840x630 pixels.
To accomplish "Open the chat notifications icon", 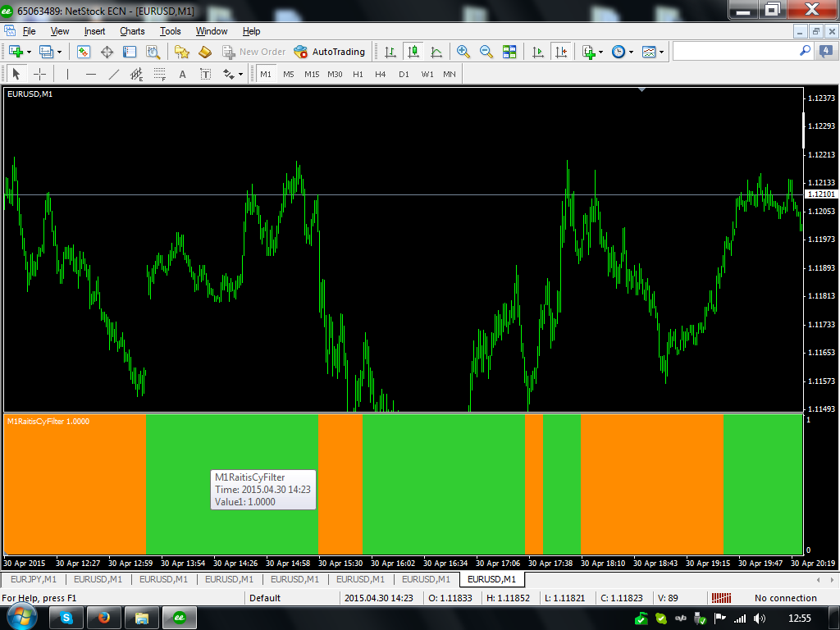I will point(825,52).
